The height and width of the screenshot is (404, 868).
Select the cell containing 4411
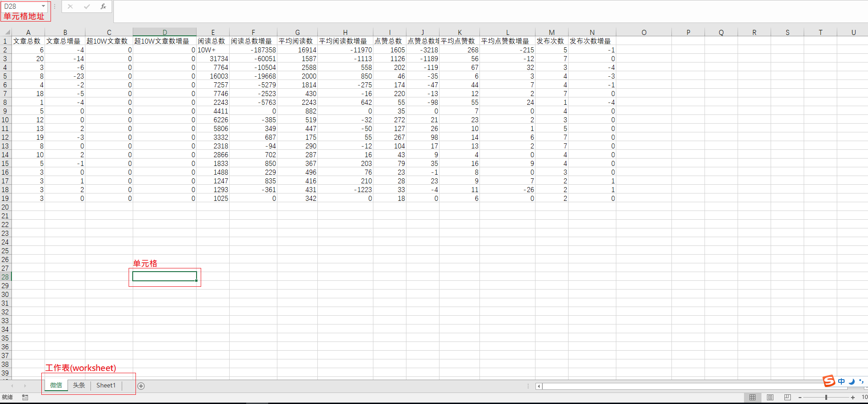click(213, 111)
